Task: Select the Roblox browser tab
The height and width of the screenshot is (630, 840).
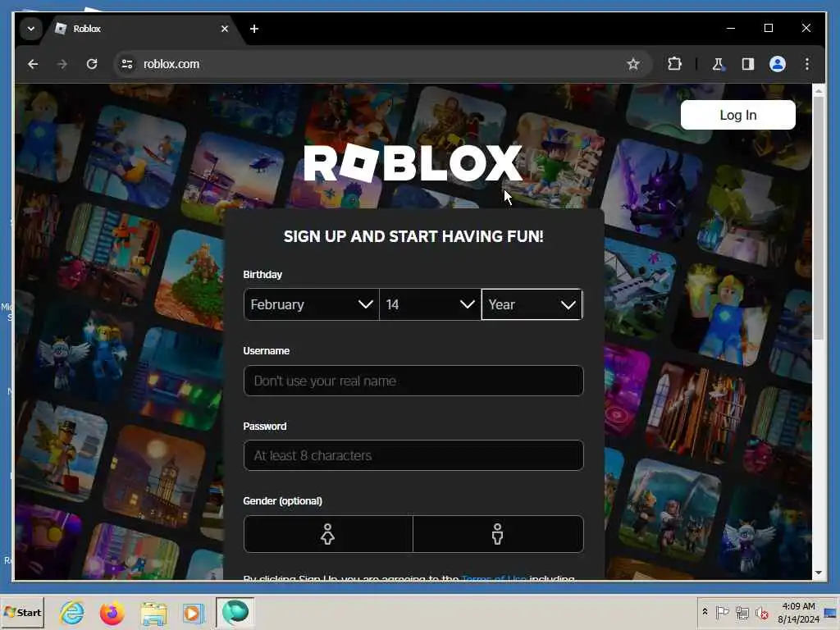Action: click(142, 29)
